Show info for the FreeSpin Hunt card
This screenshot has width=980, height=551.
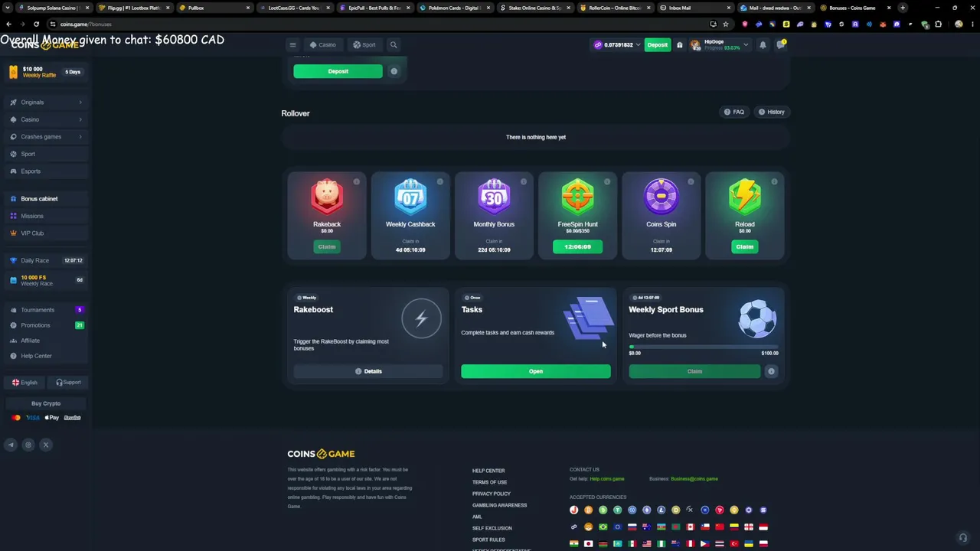607,181
